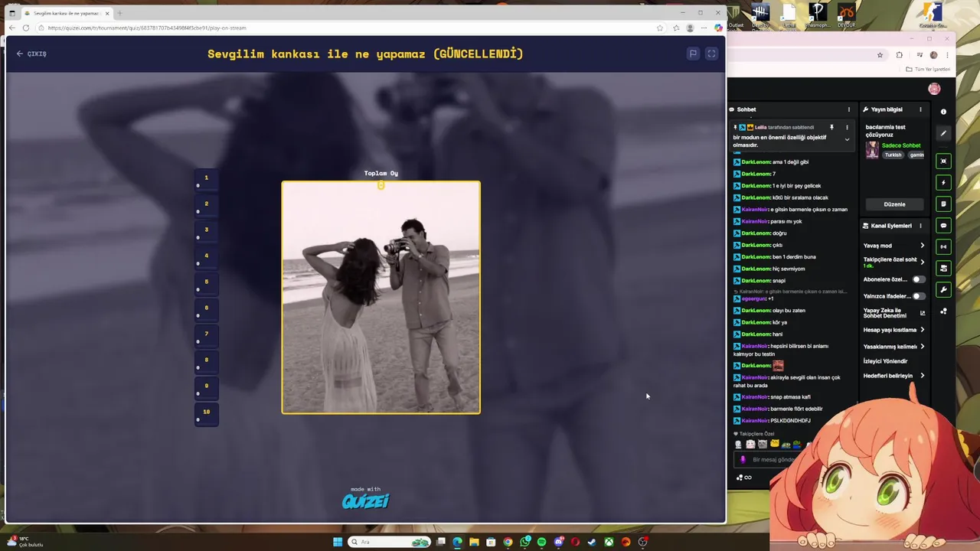Viewport: 980px width, 551px height.
Task: Select rank slot 2 in the list
Action: (x=206, y=206)
